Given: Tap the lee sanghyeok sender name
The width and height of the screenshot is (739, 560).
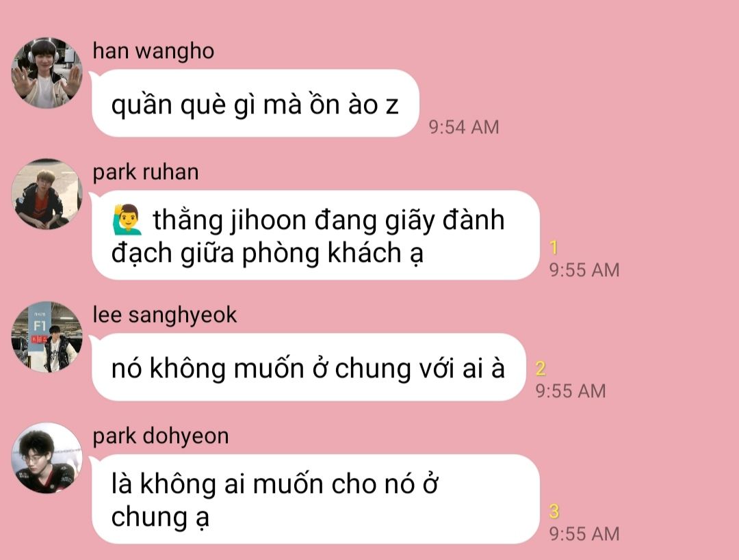Looking at the screenshot, I should coord(164,315).
